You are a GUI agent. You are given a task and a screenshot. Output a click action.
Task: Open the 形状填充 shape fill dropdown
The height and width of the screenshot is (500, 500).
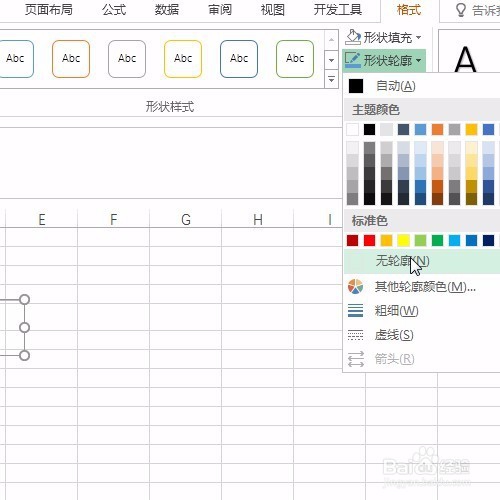click(x=383, y=37)
